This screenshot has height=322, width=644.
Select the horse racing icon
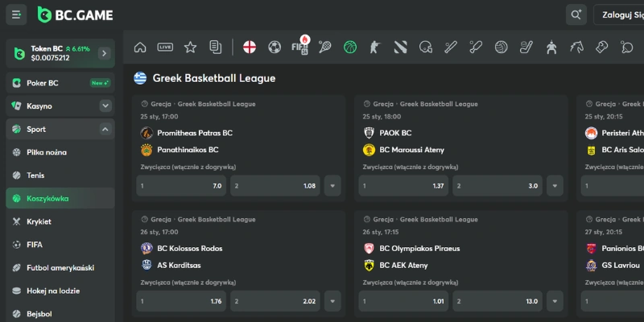[x=576, y=47]
